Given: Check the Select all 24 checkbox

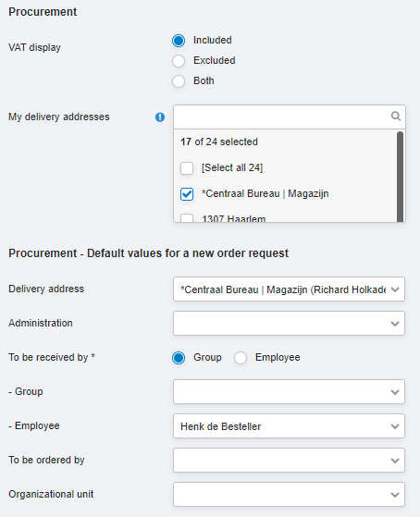Looking at the screenshot, I should click(187, 167).
